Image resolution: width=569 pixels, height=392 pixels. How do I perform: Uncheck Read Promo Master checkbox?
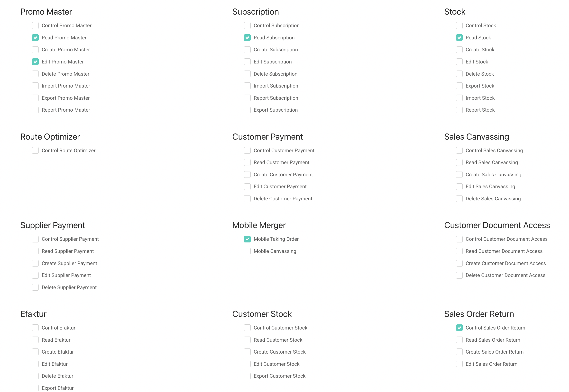pos(35,38)
